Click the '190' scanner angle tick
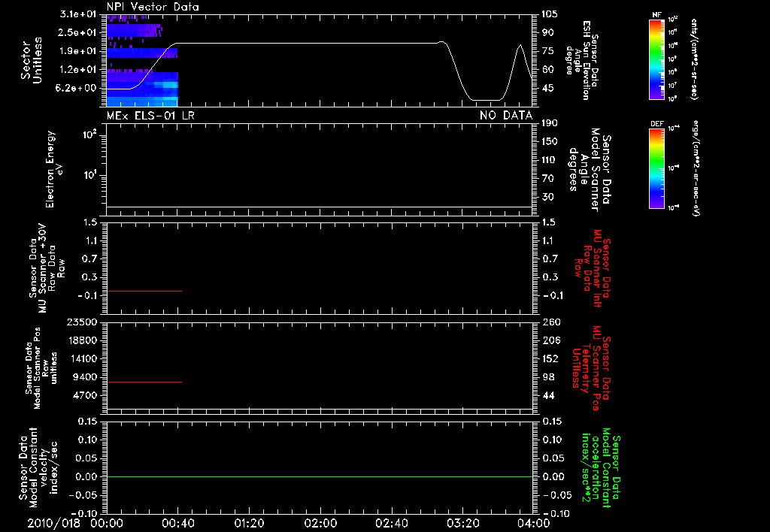The image size is (770, 532). click(550, 123)
